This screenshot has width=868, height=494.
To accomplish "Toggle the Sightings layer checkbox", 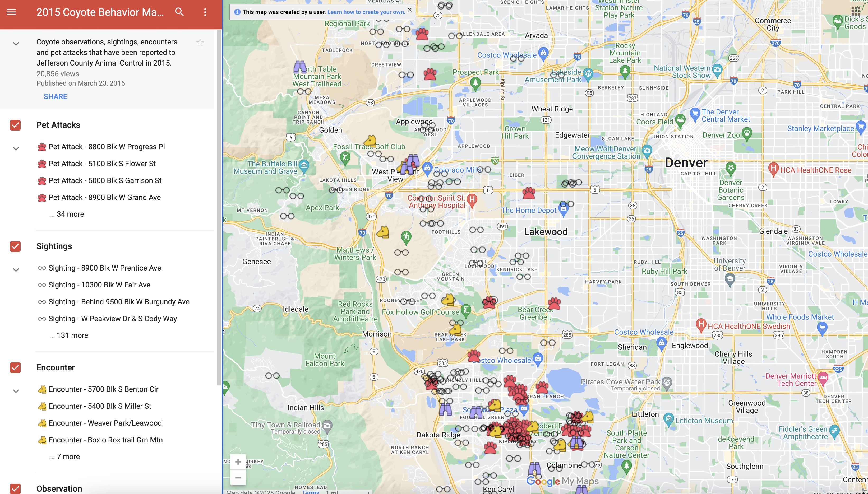I will click(15, 246).
